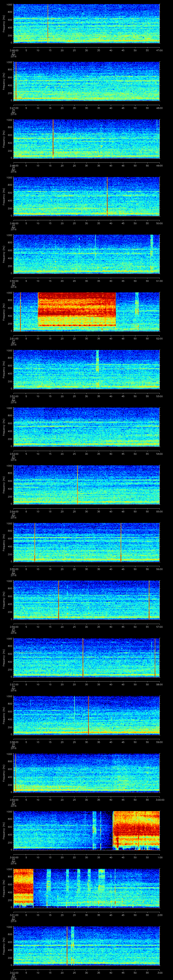Click the 2:53:00 spectrogram panel
Image resolution: width=173 pixels, height=980 pixels.
(x=86, y=427)
